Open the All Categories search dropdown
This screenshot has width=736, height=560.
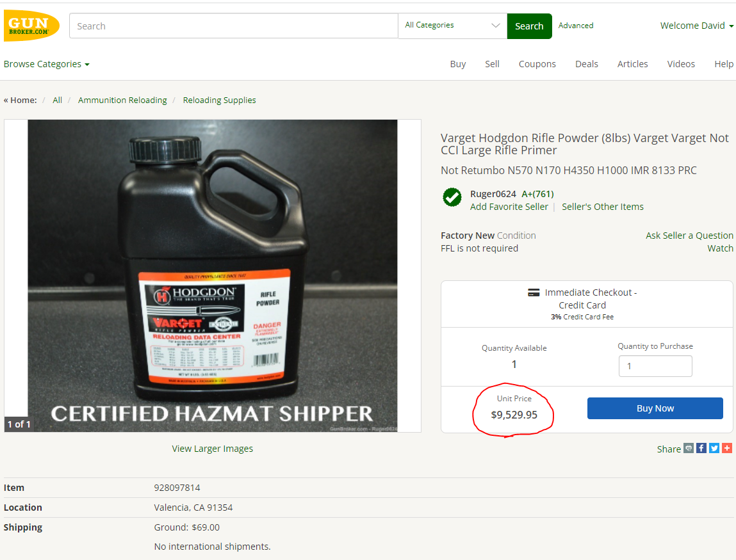452,26
